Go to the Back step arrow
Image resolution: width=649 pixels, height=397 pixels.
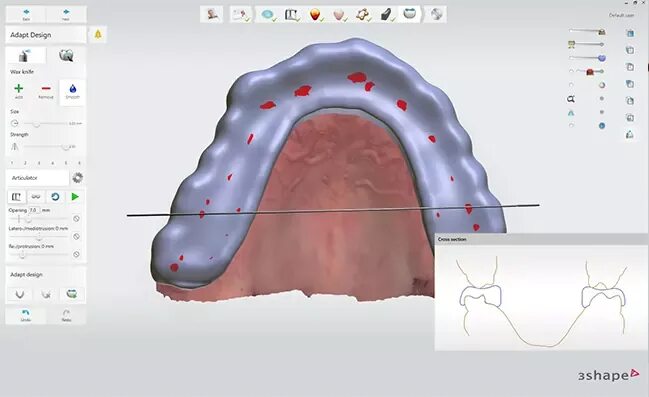click(x=26, y=14)
